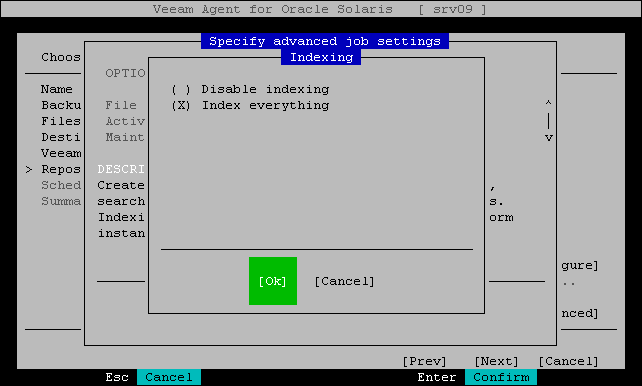Click the cyan Cancel hint in footer
The image size is (642, 386).
click(169, 377)
